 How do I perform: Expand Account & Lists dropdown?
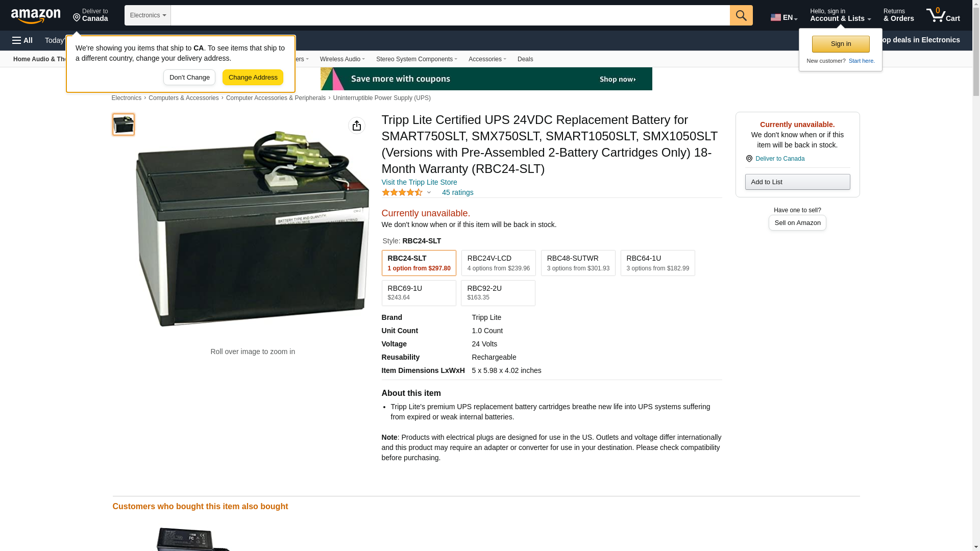coord(840,15)
